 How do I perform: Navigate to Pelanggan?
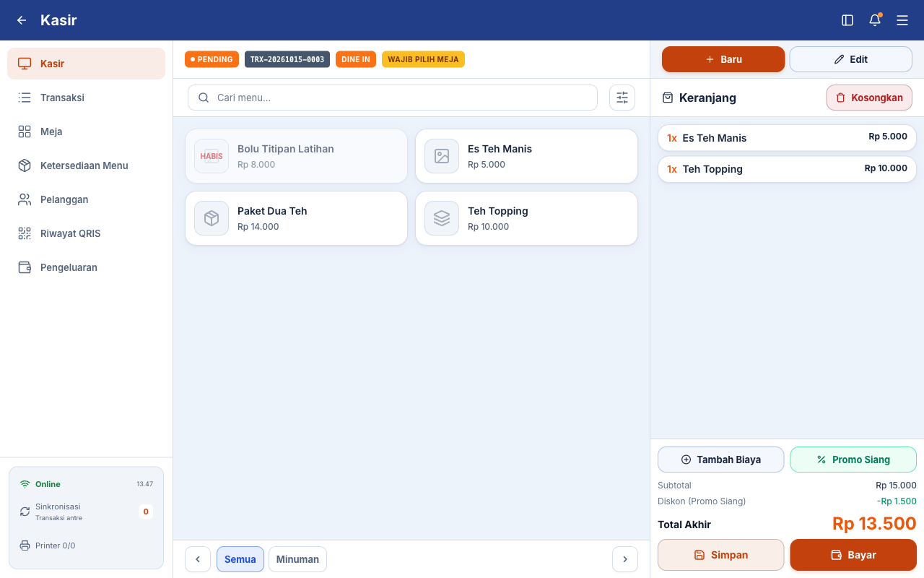click(x=86, y=199)
